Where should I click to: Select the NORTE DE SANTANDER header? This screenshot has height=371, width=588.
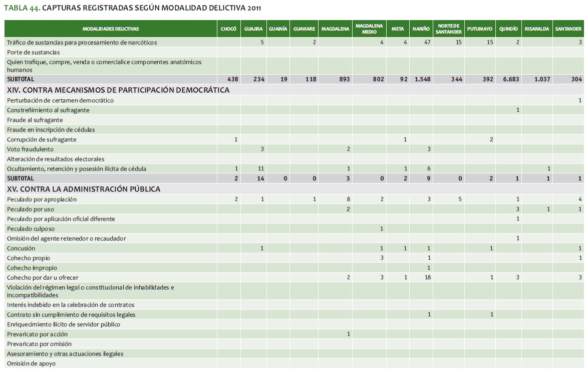[x=448, y=29]
